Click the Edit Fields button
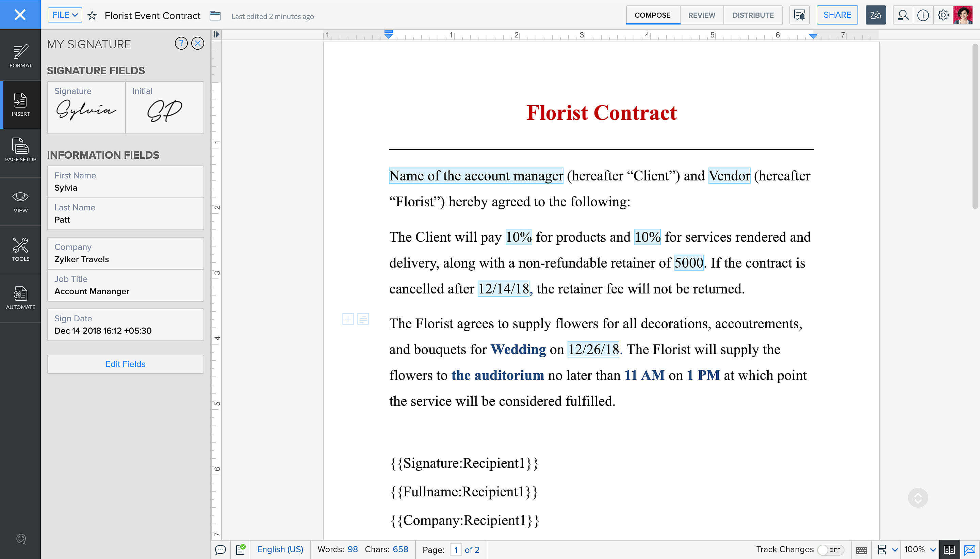The image size is (980, 559). [x=125, y=364]
